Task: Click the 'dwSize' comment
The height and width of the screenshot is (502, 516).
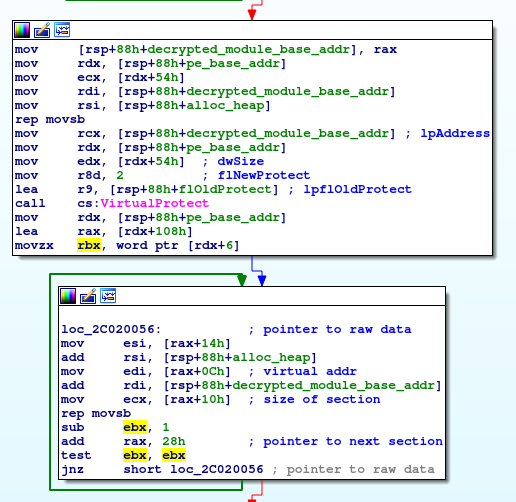Action: click(241, 161)
